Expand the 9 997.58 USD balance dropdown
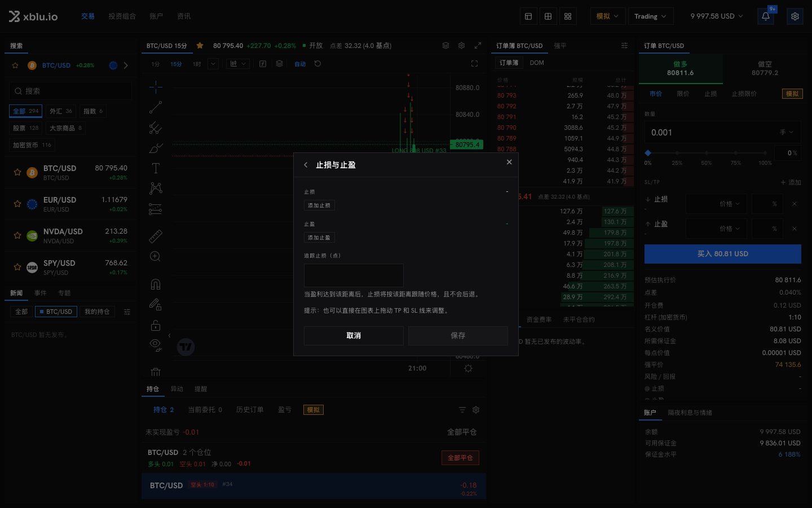 [x=717, y=16]
